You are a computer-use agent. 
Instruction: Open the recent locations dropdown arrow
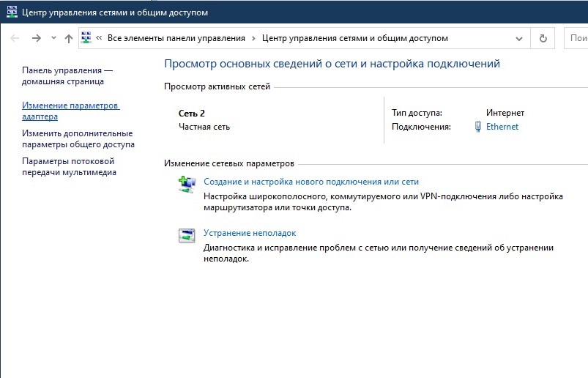pos(53,37)
